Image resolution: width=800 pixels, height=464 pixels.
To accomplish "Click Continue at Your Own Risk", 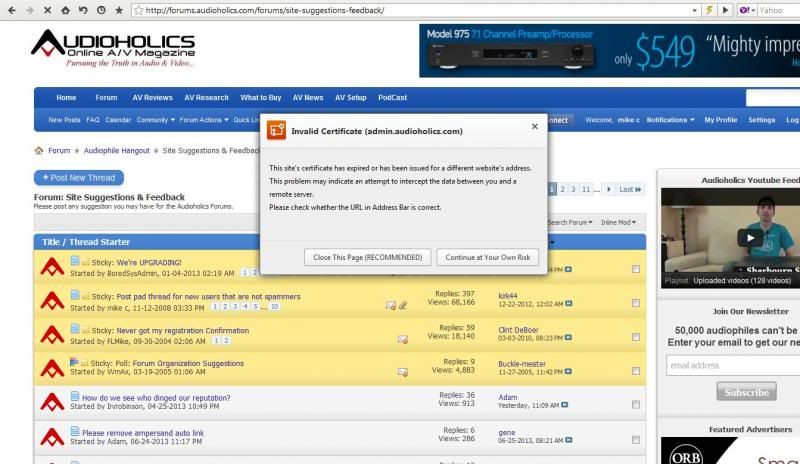I will 487,257.
